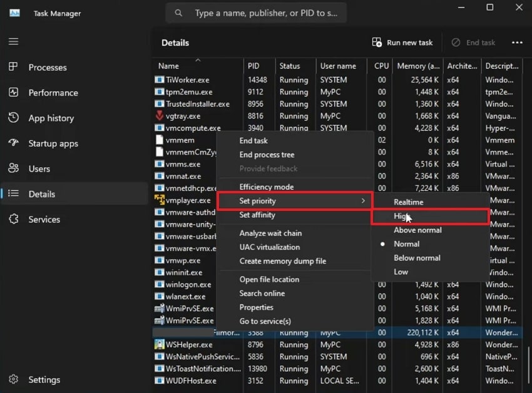The height and width of the screenshot is (393, 532).
Task: Click the first WmiPrvSE.exe icon with PID row 5,168 K
Action: tap(159, 308)
